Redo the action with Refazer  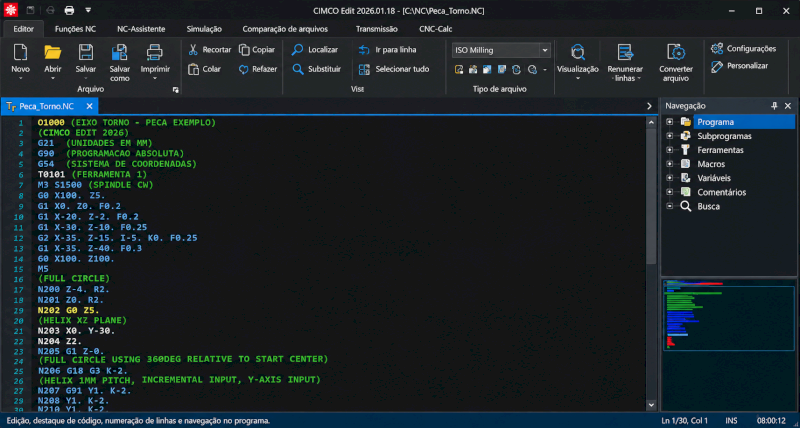pyautogui.click(x=258, y=69)
